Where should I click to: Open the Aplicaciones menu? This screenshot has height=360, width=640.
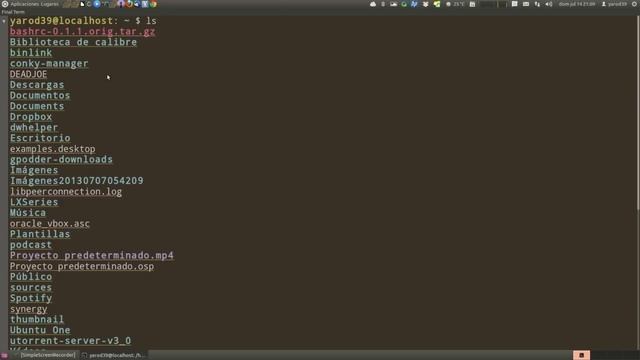point(23,4)
